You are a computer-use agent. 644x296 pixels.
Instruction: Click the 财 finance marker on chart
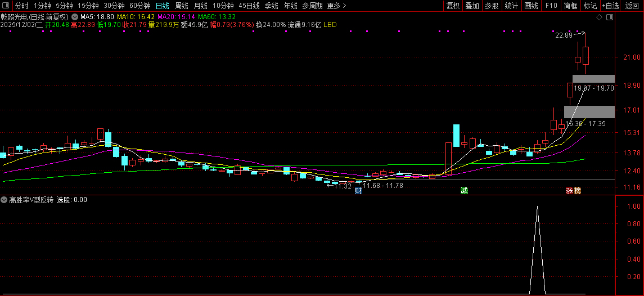click(358, 190)
